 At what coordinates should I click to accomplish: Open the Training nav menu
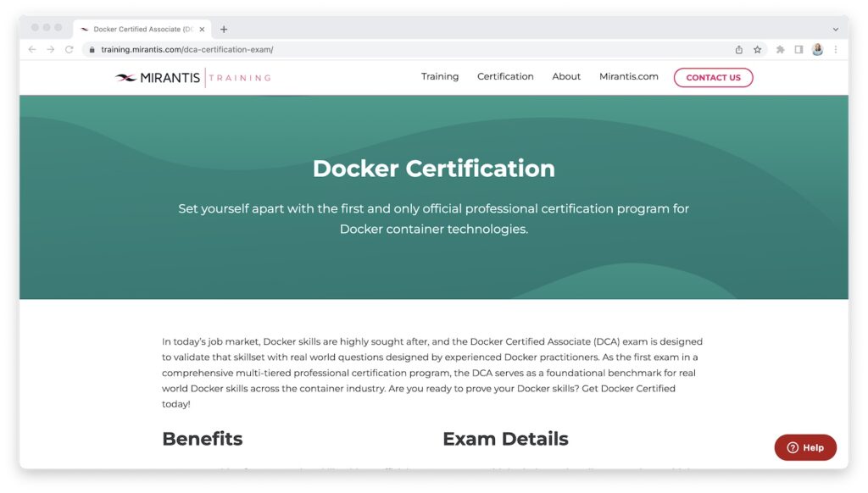(x=440, y=76)
